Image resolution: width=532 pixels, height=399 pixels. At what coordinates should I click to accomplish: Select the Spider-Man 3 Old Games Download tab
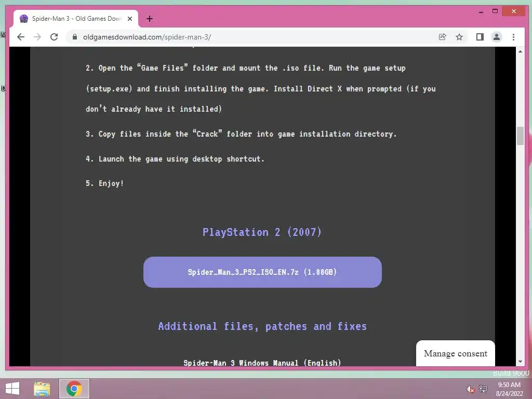click(76, 19)
